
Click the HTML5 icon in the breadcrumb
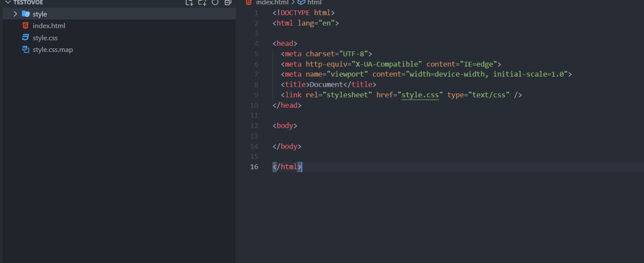pos(249,3)
